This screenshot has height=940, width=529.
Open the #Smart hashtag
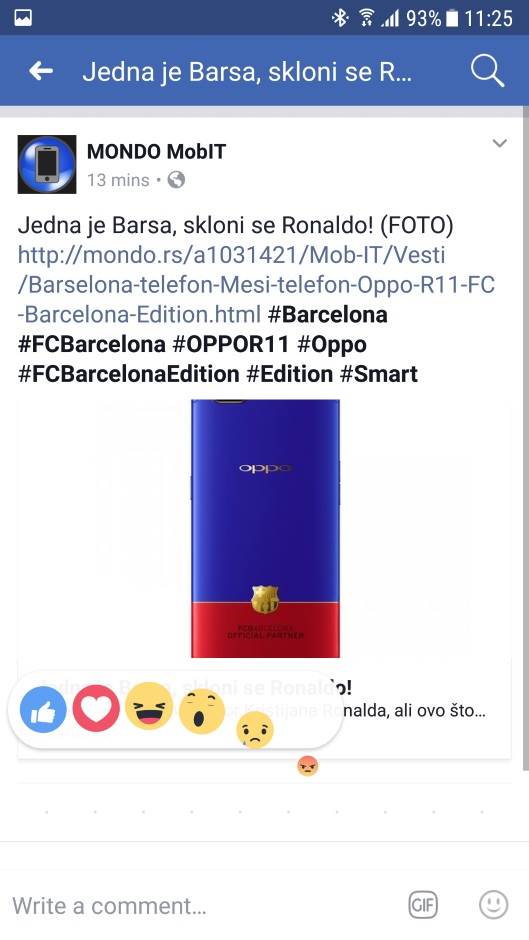click(x=378, y=374)
